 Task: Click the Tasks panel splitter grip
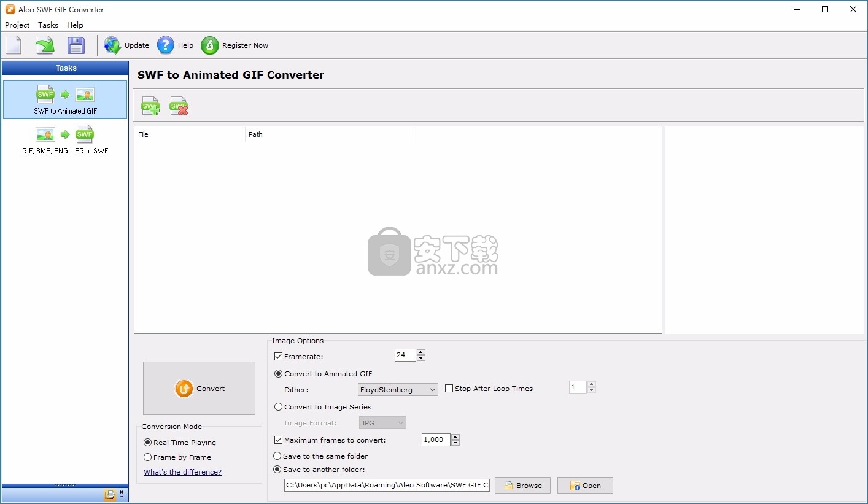click(66, 486)
